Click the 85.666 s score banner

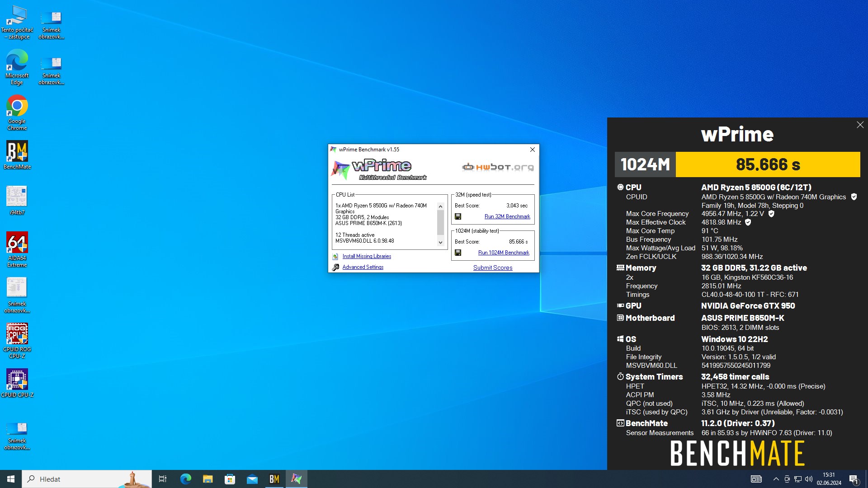pos(768,164)
